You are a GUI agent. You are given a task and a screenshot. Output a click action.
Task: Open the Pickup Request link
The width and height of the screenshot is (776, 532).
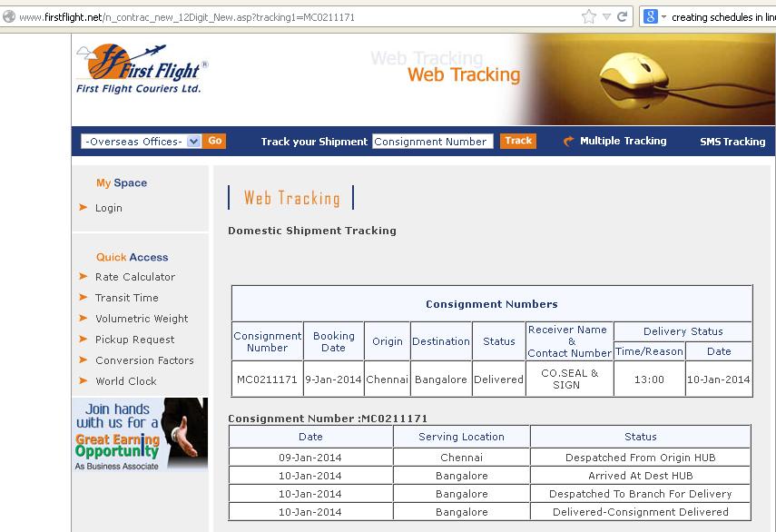[134, 340]
